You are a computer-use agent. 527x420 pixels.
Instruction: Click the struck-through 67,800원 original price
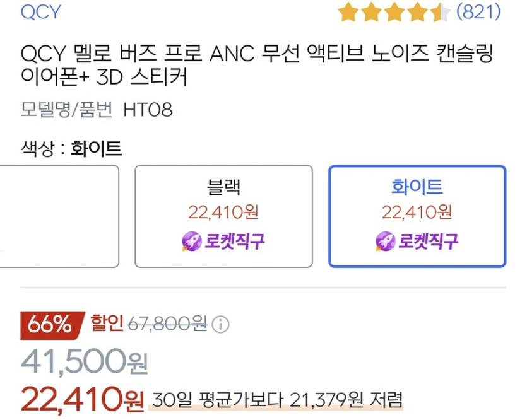point(168,324)
